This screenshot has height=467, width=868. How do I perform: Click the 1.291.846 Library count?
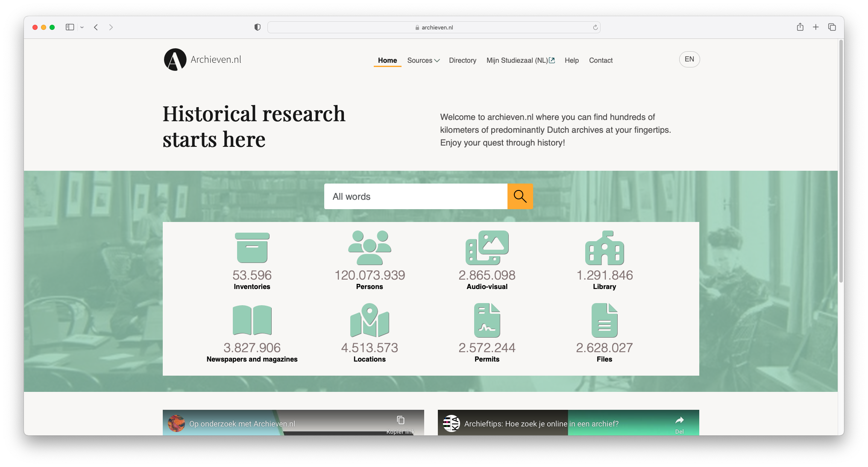604,275
